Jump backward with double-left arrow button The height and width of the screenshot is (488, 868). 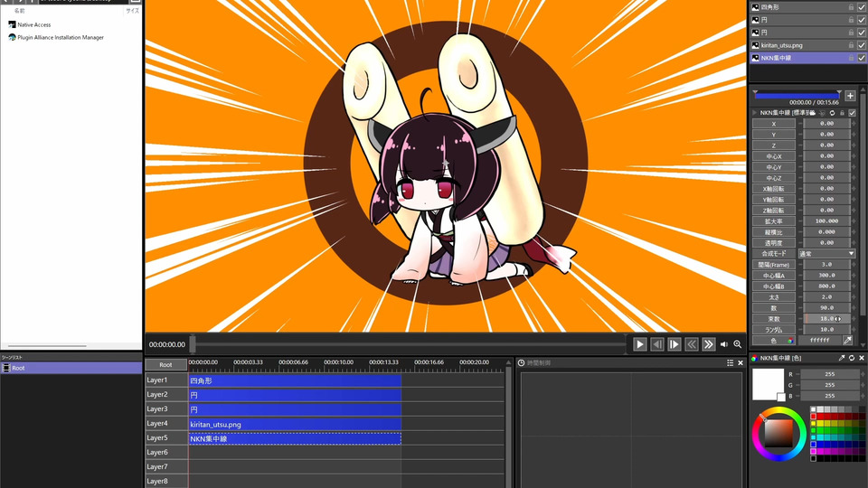(692, 344)
